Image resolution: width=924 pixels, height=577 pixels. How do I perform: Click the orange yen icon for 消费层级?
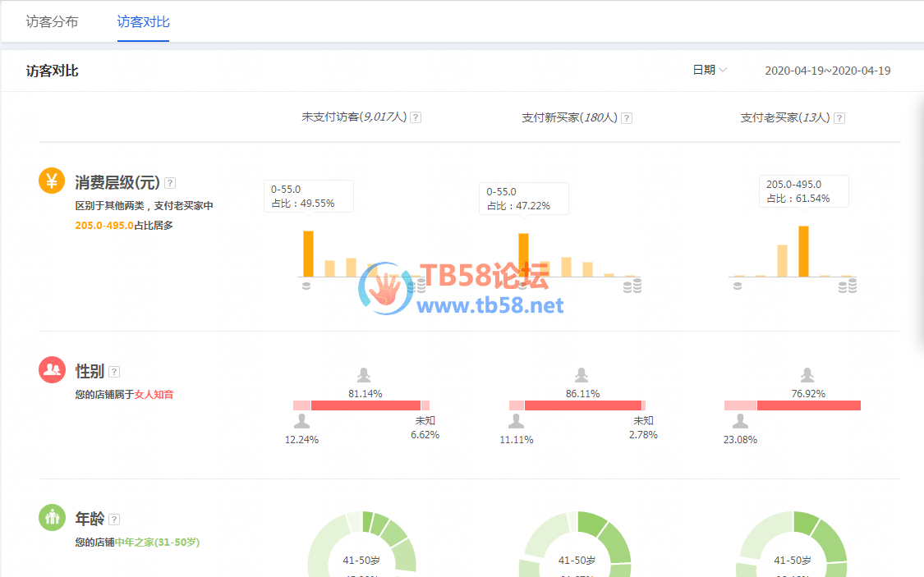[52, 181]
